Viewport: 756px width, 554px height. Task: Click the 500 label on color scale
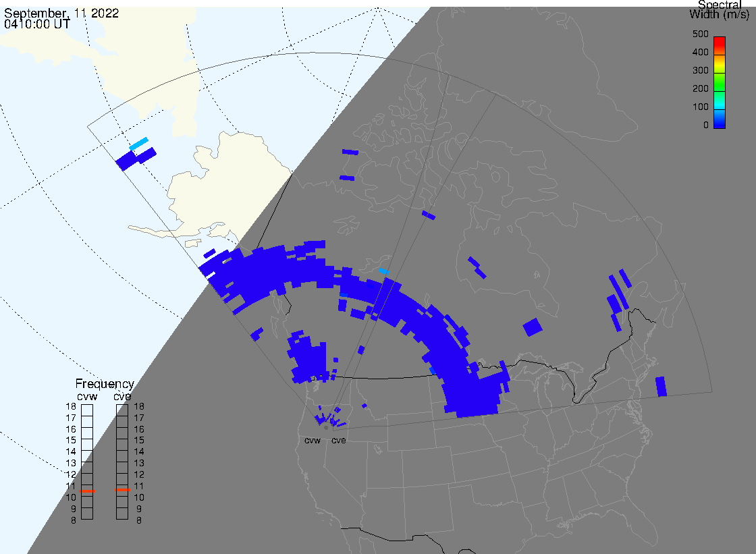tap(701, 34)
